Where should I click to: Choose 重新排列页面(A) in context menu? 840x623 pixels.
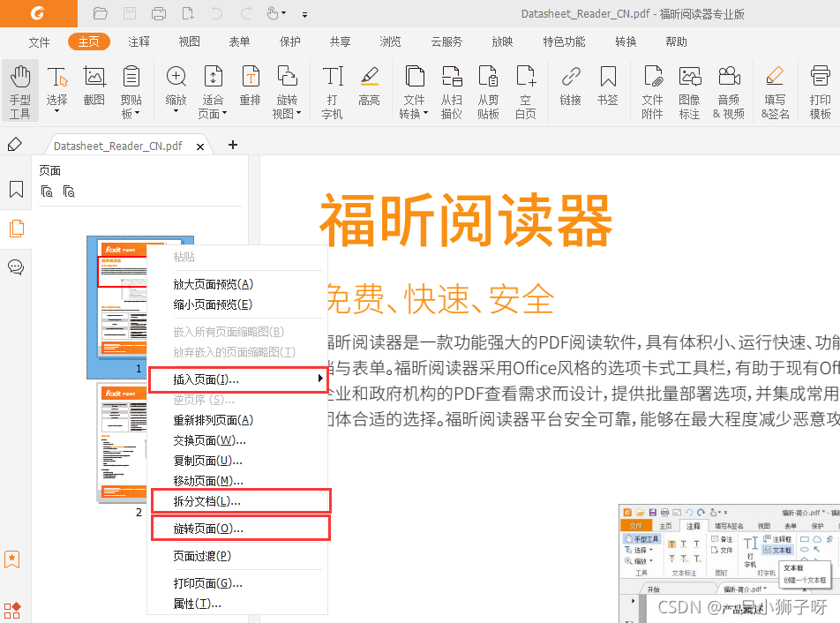click(237, 420)
